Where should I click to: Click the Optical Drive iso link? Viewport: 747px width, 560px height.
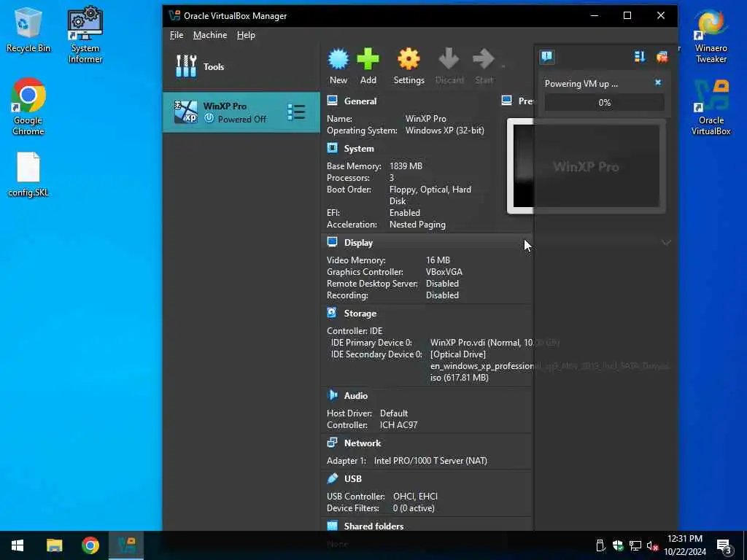tap(550, 366)
